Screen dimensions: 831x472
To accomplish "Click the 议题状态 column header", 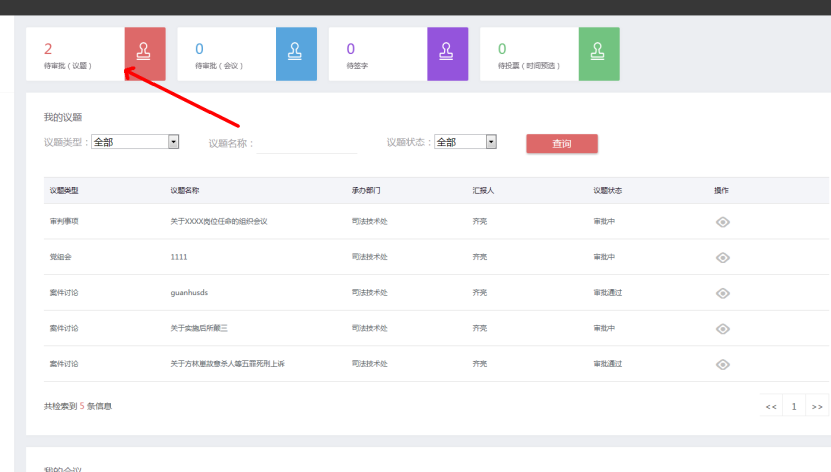I will [x=607, y=190].
